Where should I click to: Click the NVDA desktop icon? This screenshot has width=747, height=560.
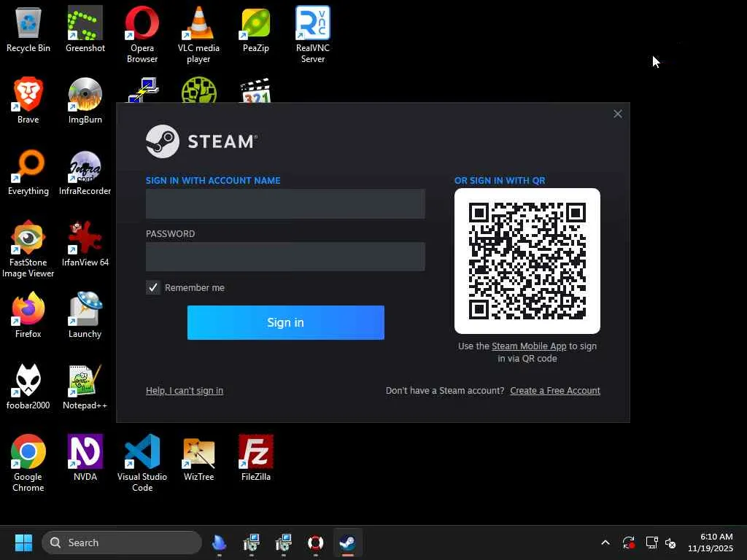pos(85,458)
